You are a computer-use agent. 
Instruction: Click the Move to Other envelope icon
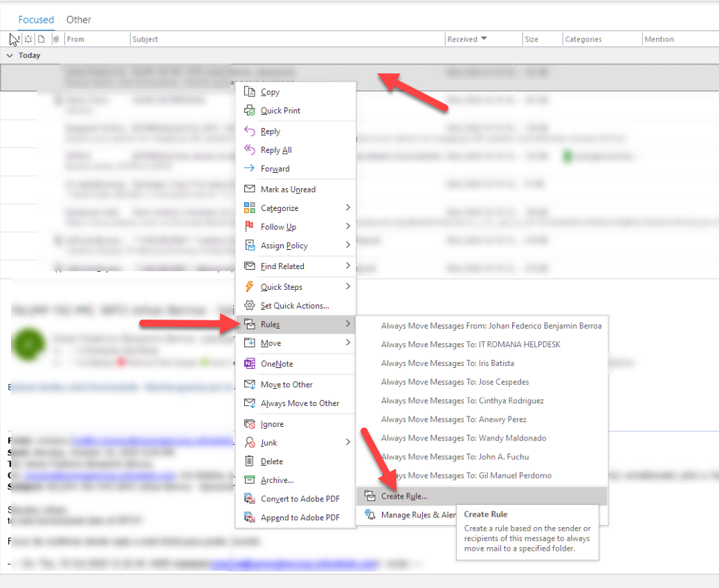(249, 384)
